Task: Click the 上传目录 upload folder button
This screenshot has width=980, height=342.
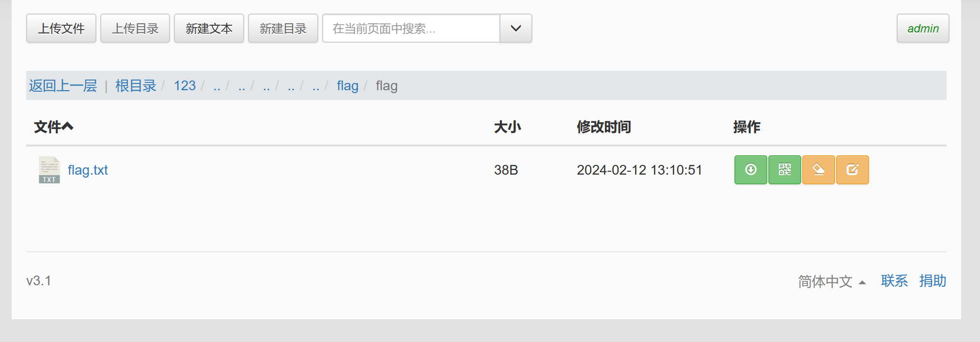Action: [x=135, y=28]
